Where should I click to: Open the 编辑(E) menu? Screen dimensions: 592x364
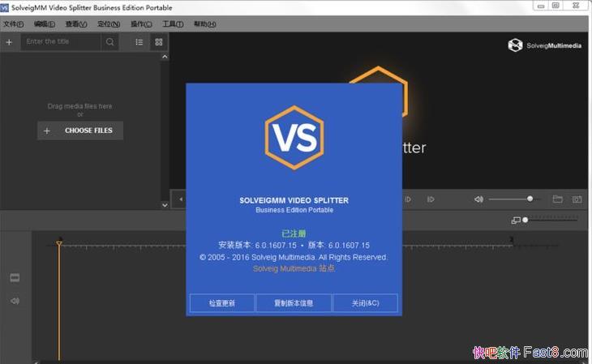(45, 24)
